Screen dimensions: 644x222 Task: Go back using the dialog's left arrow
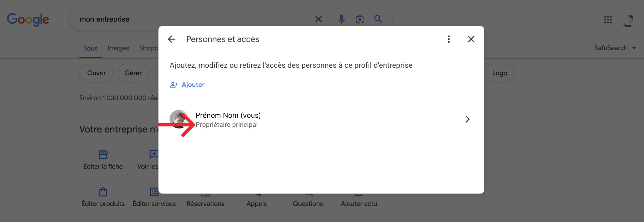pyautogui.click(x=171, y=39)
